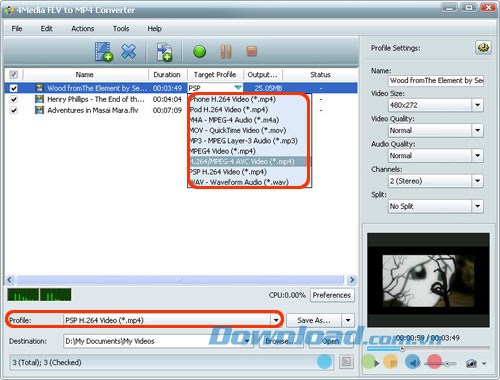Adjust the preview volume slider
500x380 pixels.
441,364
